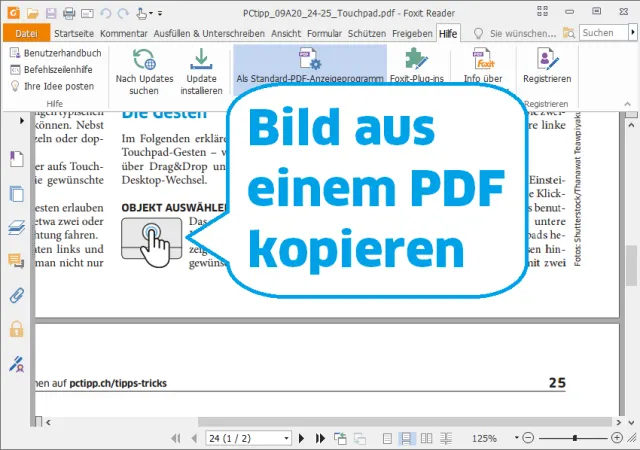Go to previous page button
This screenshot has width=640, height=450.
point(194,439)
